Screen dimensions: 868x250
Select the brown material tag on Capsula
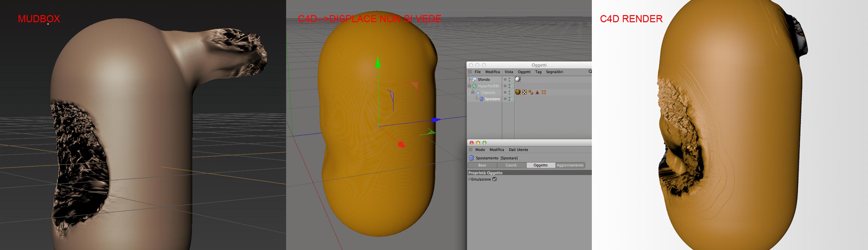(x=518, y=92)
